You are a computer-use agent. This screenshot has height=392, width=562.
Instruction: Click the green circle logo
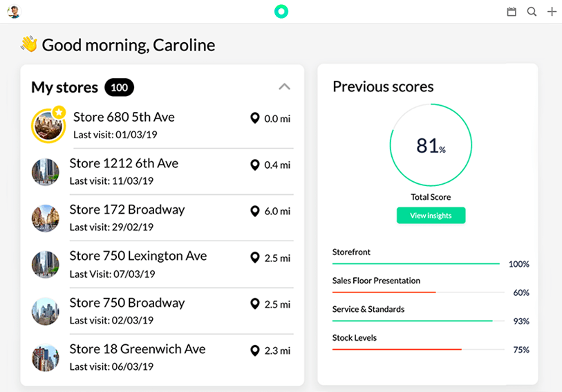pos(281,12)
